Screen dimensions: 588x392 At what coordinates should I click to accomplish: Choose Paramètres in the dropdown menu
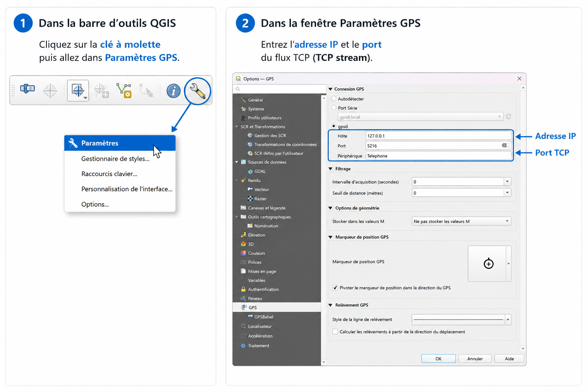coord(120,143)
